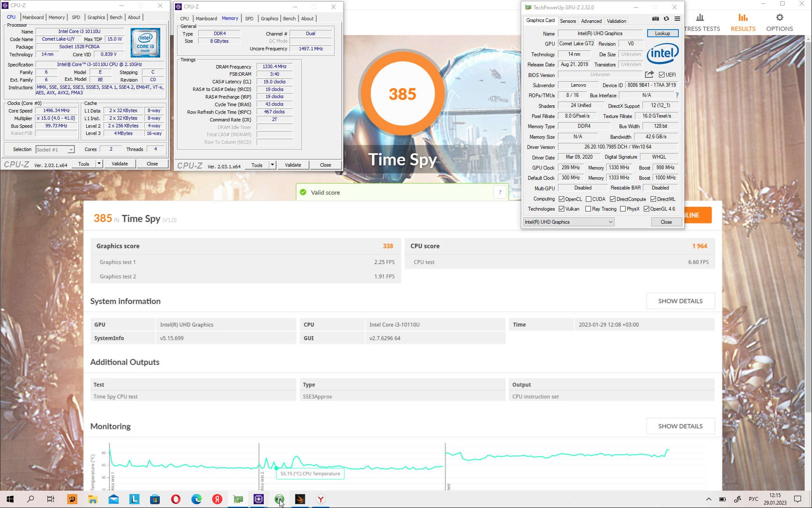812x508 pixels.
Task: Switch to the Advanced tab in GPU-Z
Action: pos(591,21)
